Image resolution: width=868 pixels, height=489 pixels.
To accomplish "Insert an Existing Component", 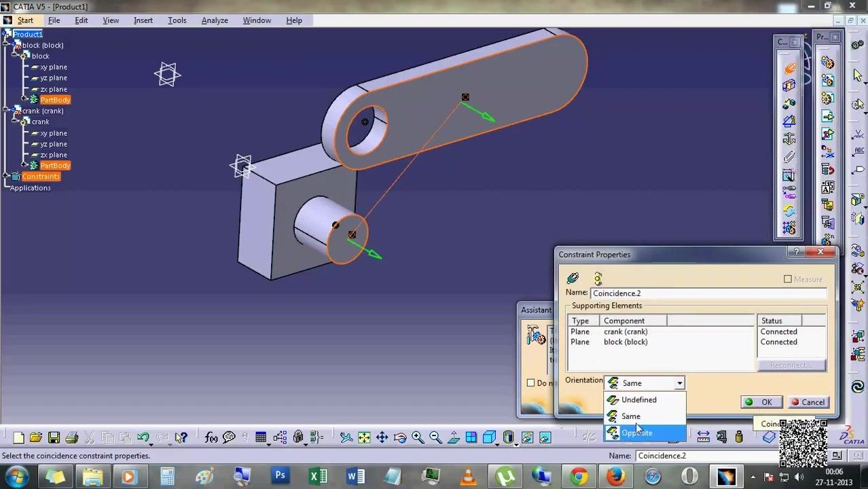I will tap(827, 116).
